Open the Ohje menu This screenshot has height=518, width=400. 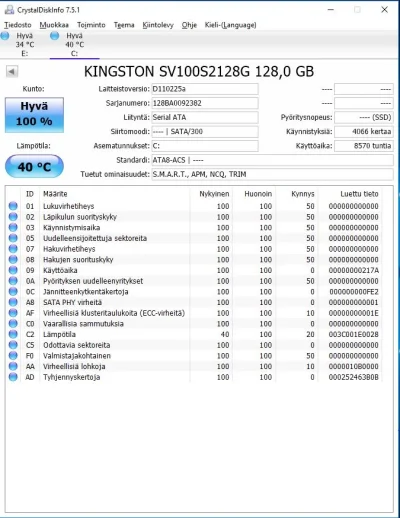[x=189, y=25]
